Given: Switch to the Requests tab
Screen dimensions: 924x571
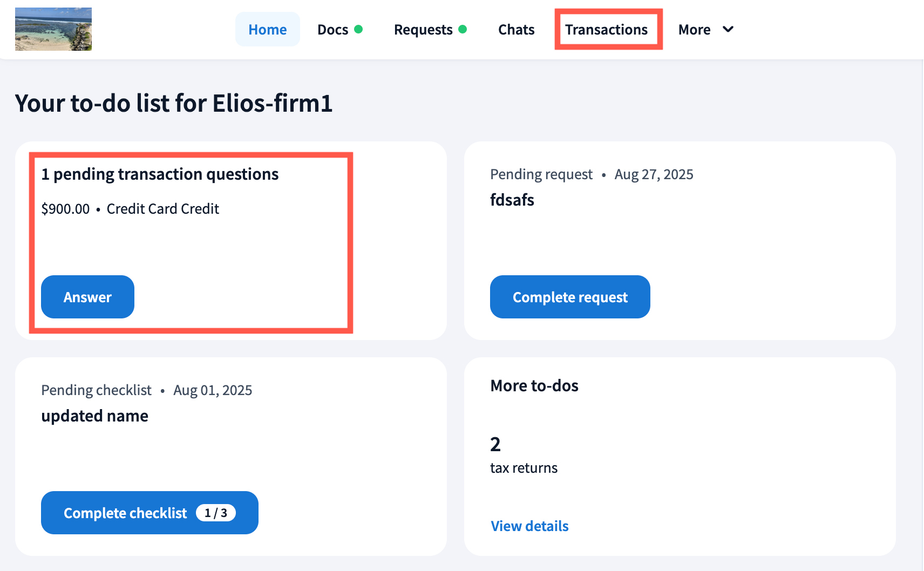Looking at the screenshot, I should point(423,30).
